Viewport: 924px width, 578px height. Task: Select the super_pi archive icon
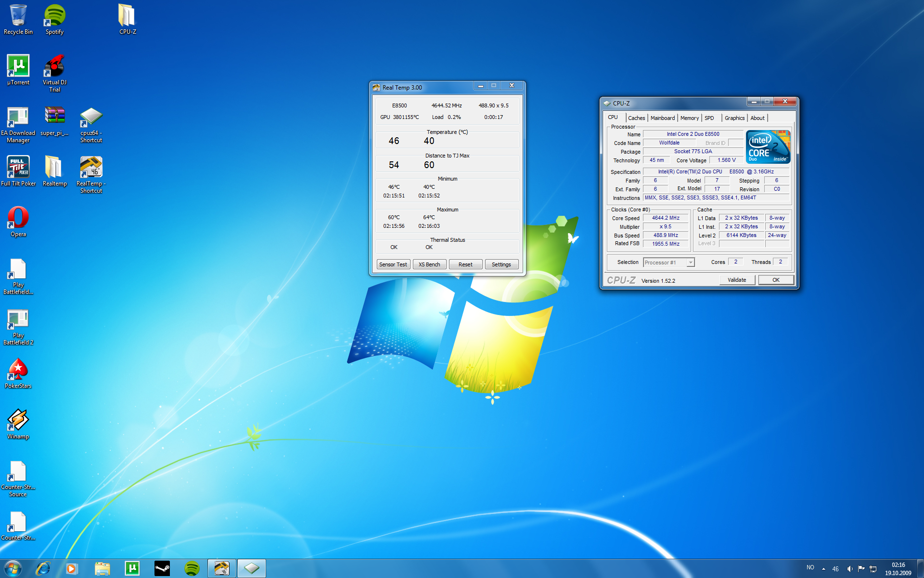54,121
